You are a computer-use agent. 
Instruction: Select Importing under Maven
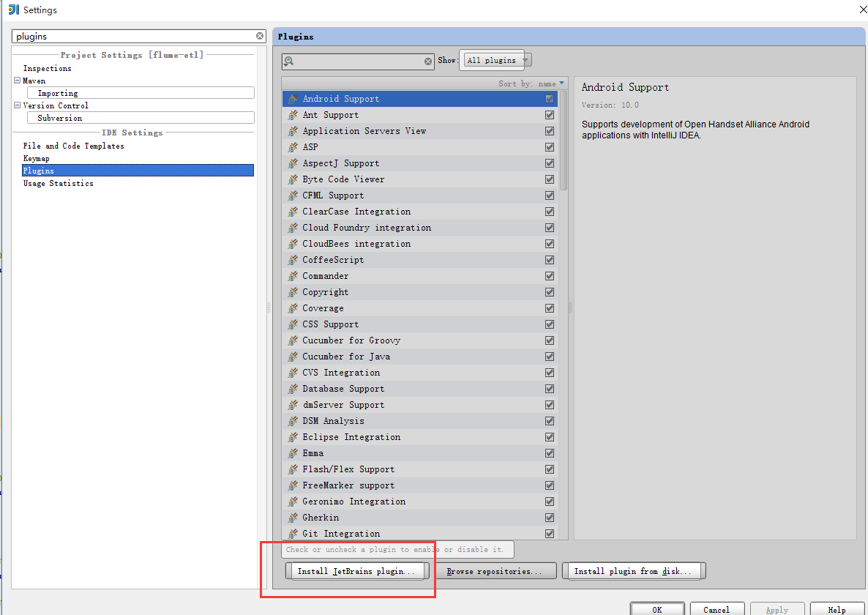[x=141, y=93]
